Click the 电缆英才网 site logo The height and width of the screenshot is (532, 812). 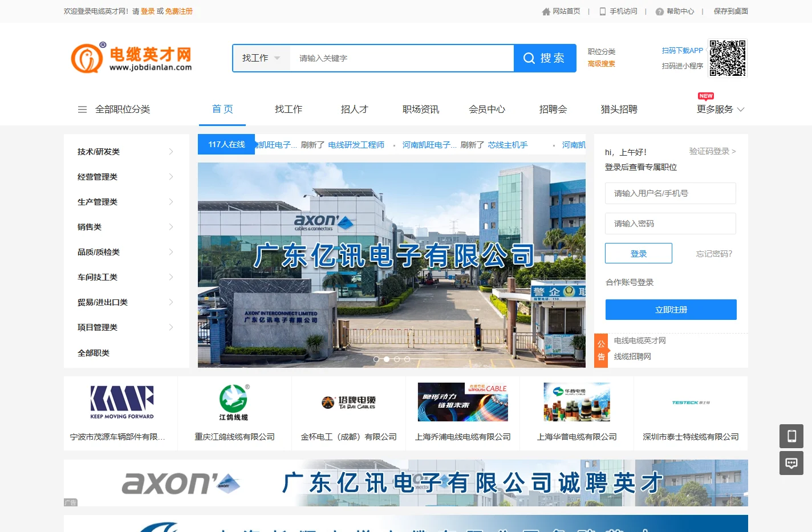[x=132, y=58]
